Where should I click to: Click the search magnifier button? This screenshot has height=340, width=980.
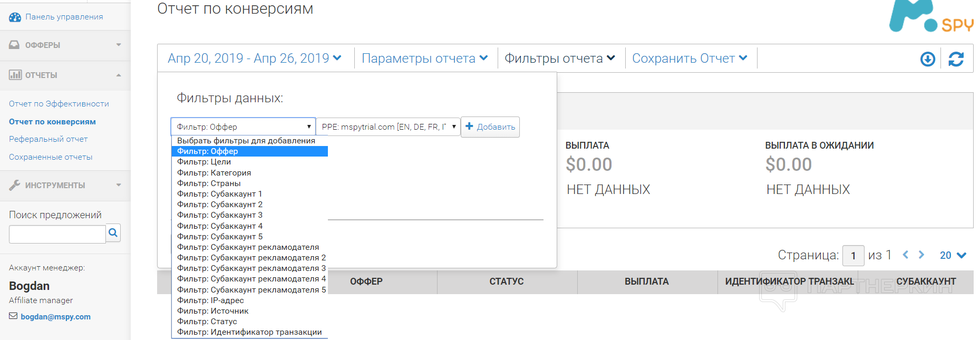pyautogui.click(x=113, y=232)
